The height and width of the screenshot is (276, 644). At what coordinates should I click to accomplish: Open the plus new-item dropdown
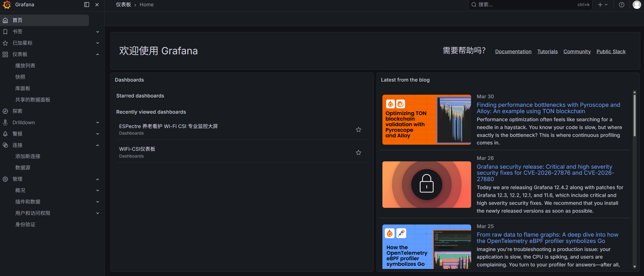[603, 5]
